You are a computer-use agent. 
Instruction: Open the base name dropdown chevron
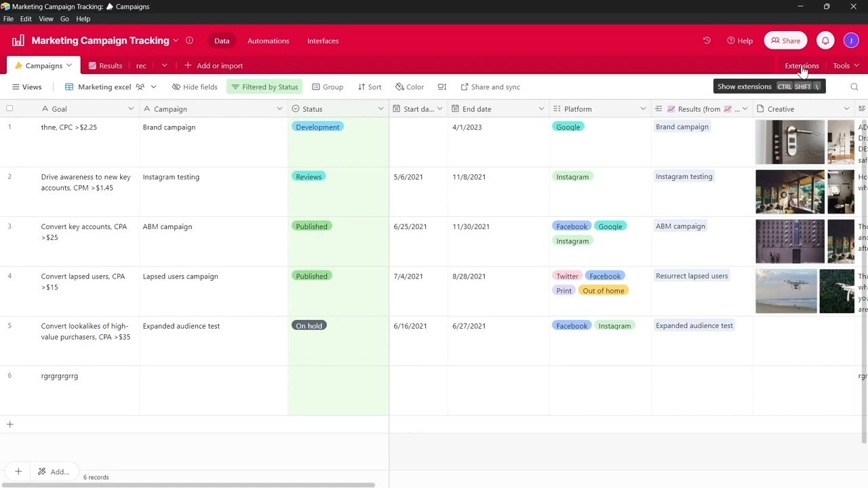pos(176,41)
